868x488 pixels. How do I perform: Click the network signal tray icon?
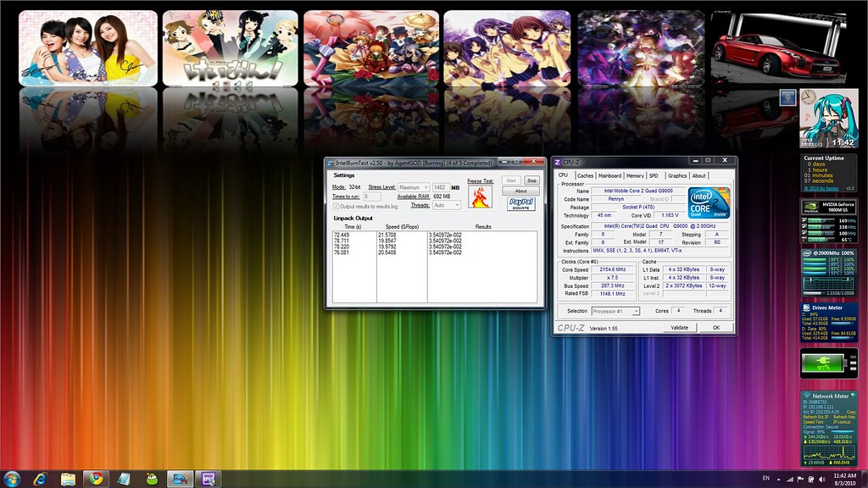[x=790, y=480]
